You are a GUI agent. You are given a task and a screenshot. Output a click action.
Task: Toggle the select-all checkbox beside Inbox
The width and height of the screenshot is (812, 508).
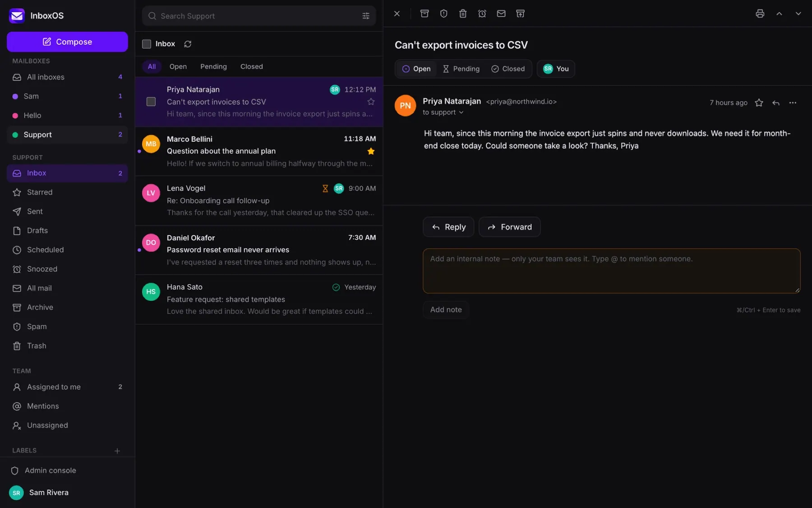point(147,44)
